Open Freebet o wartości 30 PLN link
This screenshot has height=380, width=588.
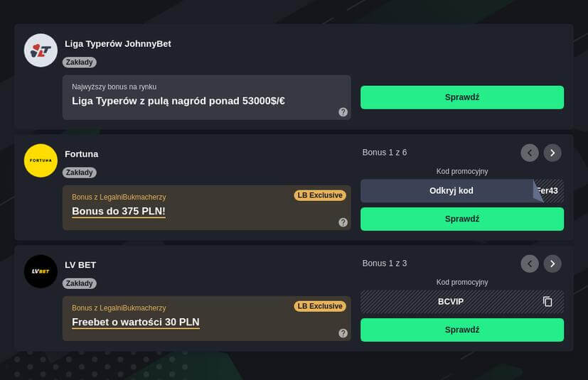(136, 322)
